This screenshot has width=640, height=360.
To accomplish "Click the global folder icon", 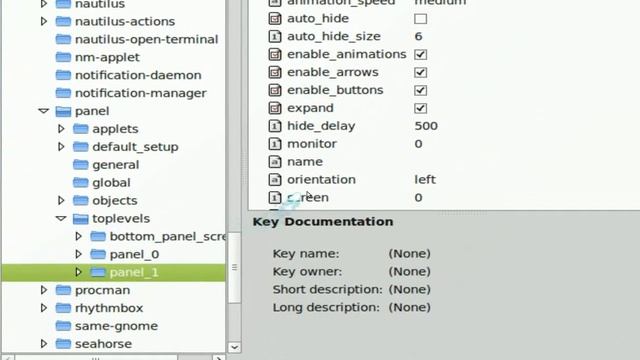I will (x=80, y=182).
